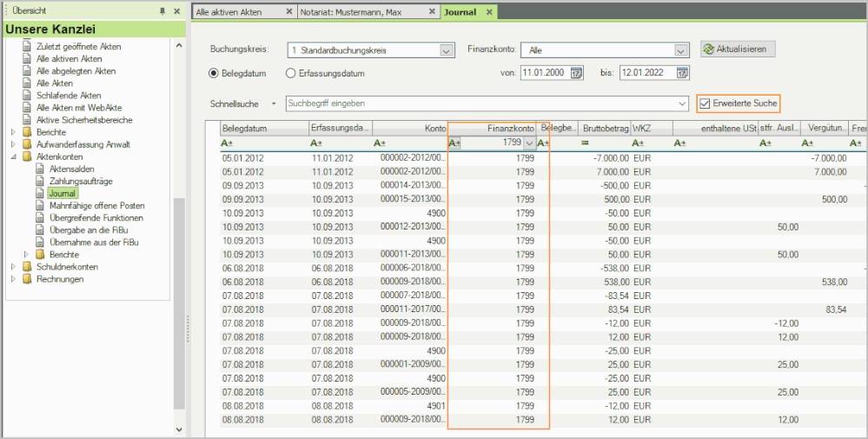
Task: Collapse the Aktenkonten tree node
Action: pos(13,156)
